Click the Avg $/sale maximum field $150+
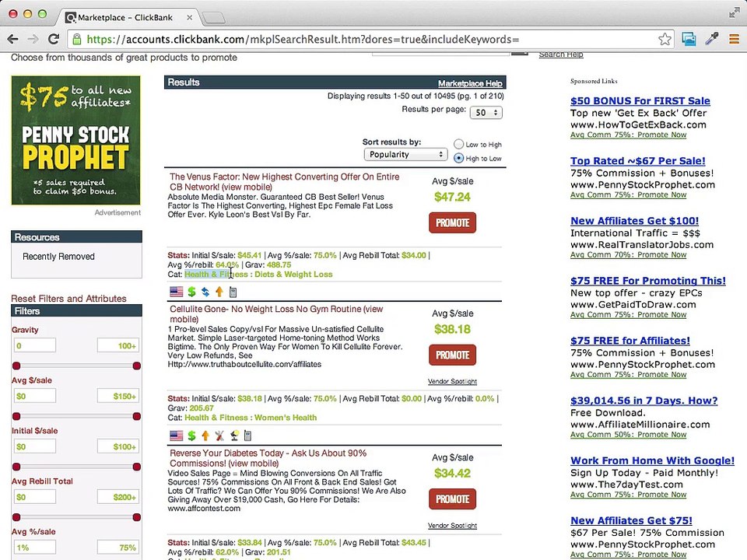This screenshot has width=747, height=560. click(x=118, y=396)
